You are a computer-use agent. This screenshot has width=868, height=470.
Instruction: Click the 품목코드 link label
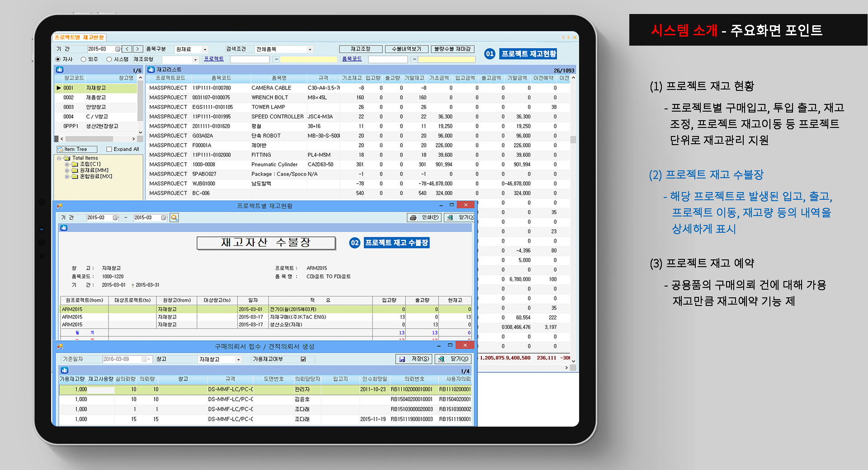tap(352, 59)
